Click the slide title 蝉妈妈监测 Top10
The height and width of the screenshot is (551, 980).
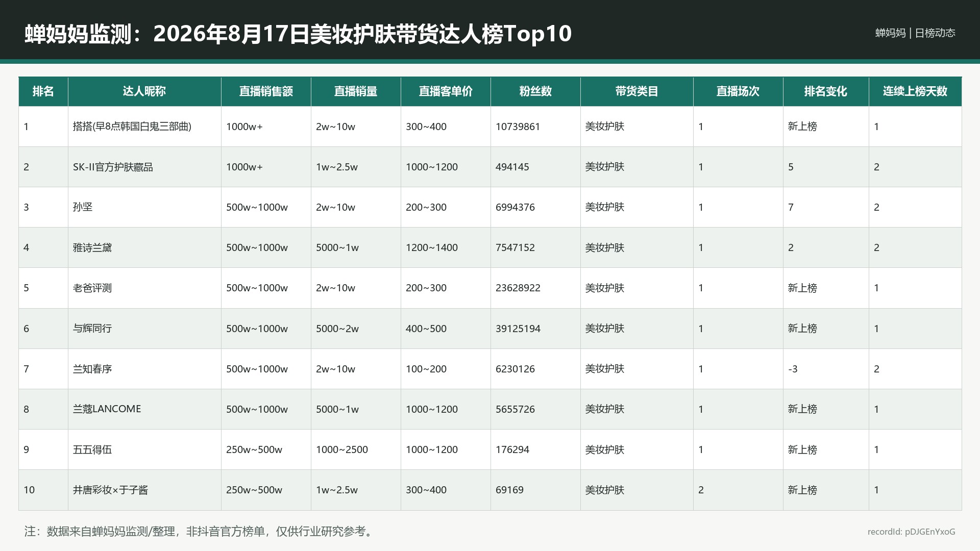pos(298,34)
